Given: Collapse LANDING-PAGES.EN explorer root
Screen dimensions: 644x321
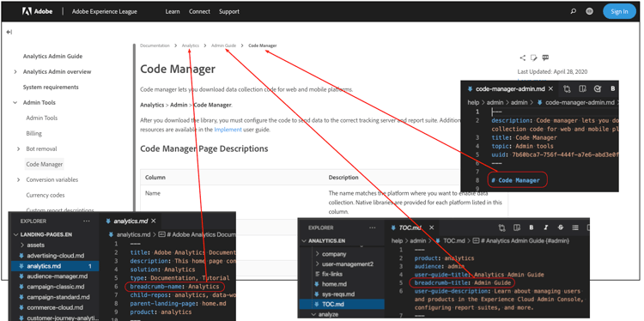Looking at the screenshot, I should pyautogui.click(x=16, y=235).
